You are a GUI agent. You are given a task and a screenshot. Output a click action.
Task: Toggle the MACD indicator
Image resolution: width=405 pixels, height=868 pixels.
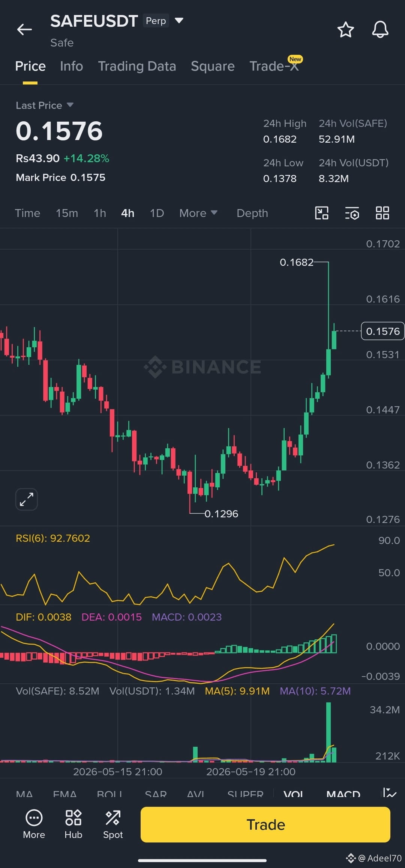[x=343, y=794]
